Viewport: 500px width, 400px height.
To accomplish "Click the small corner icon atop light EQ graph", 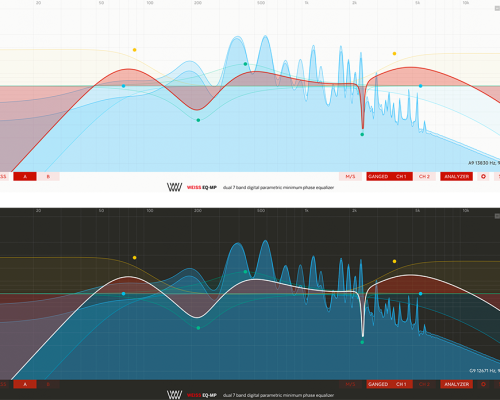I will click(497, 8).
